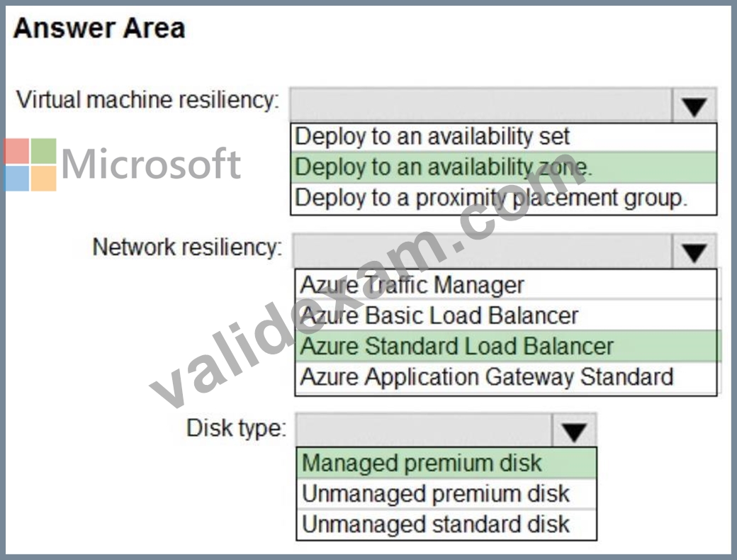Expand the Network resiliency dropdown arrow

click(x=694, y=251)
